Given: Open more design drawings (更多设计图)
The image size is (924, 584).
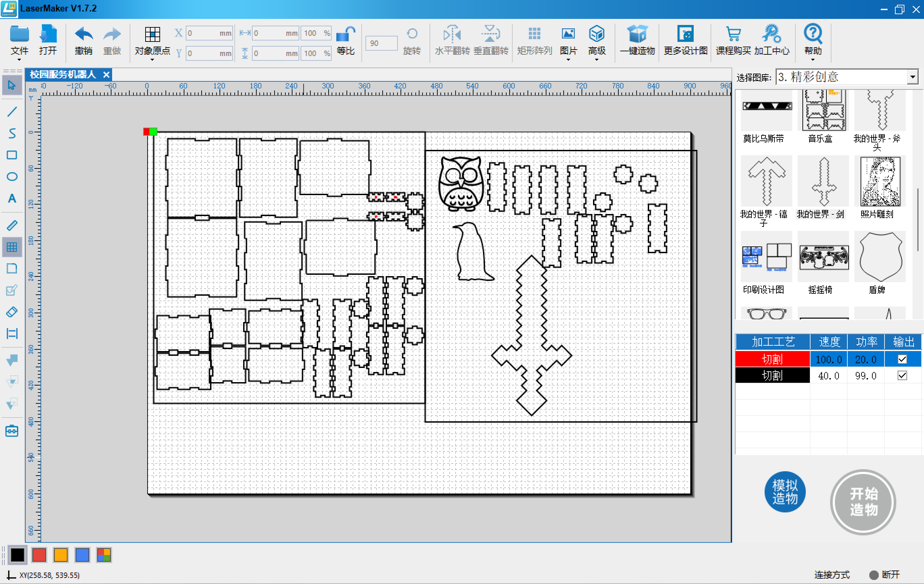Looking at the screenshot, I should [x=685, y=41].
